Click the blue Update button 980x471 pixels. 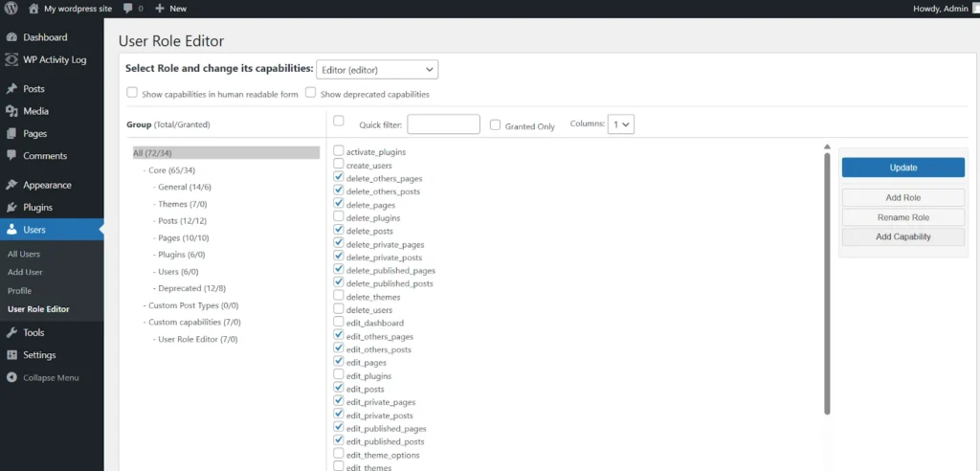coord(902,168)
